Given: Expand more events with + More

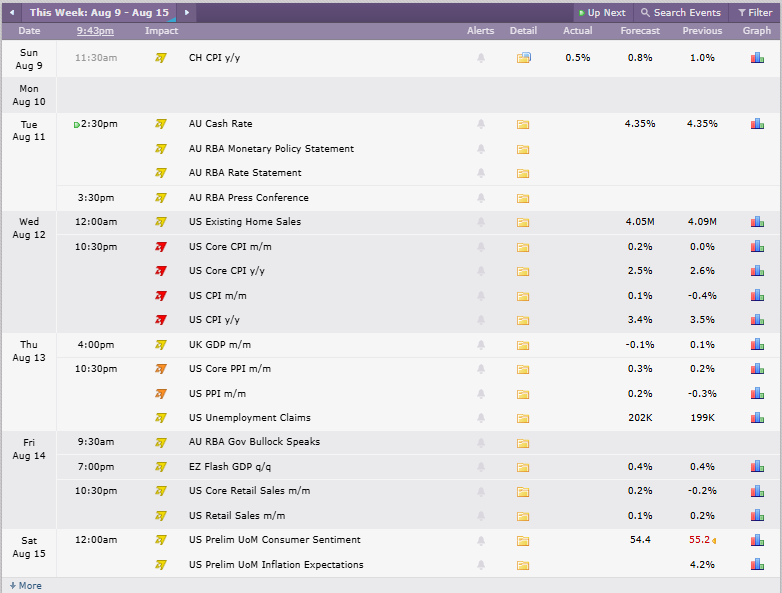Looking at the screenshot, I should (25, 586).
